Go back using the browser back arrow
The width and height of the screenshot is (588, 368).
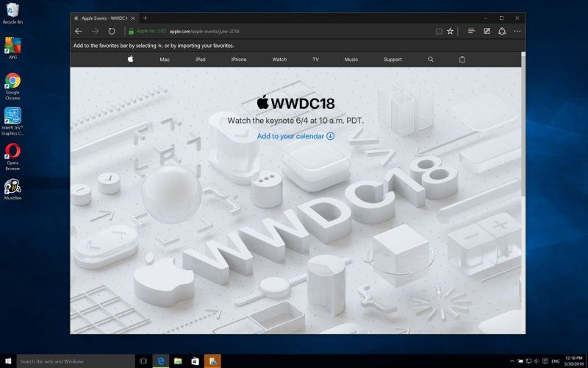(x=79, y=32)
